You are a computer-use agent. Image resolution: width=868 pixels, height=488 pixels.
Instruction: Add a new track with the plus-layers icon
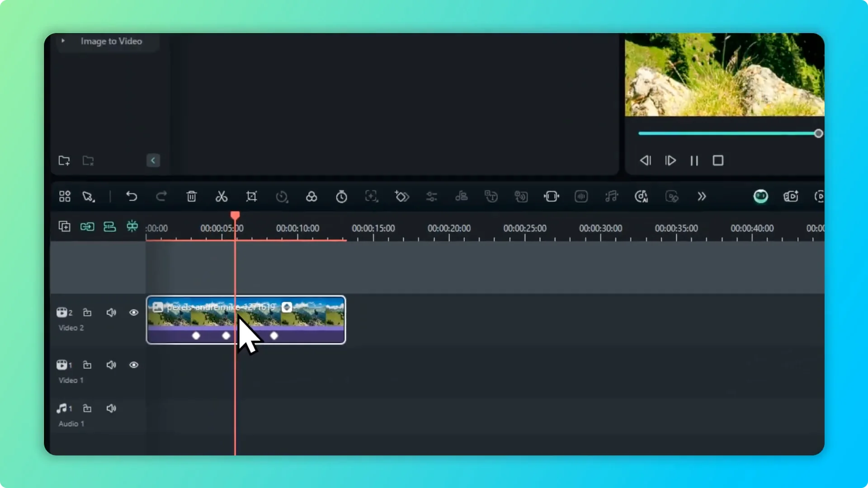[x=65, y=226]
